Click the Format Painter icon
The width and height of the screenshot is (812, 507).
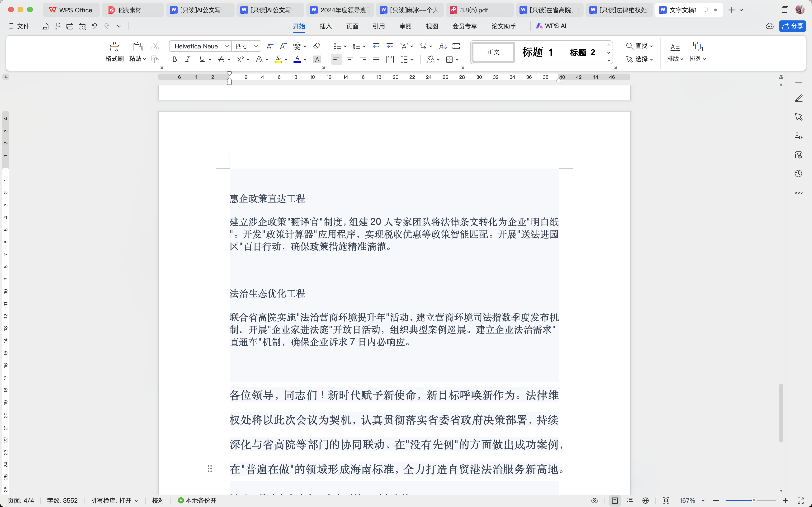coord(114,47)
